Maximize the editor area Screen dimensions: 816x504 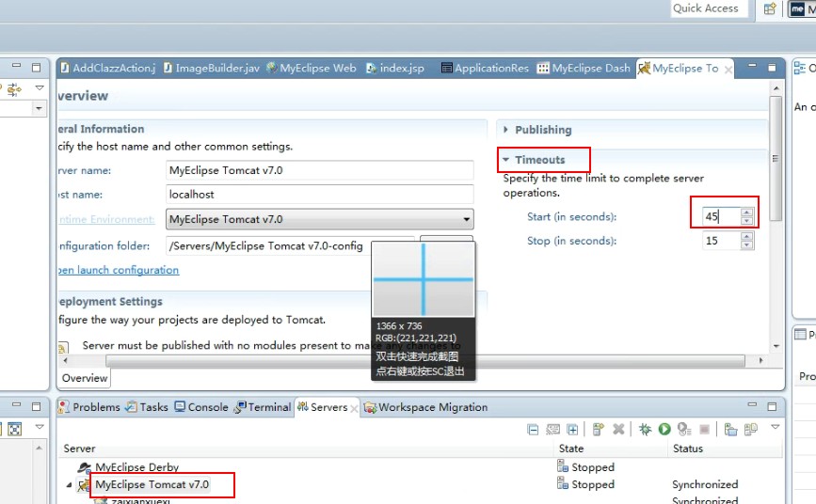[x=772, y=68]
